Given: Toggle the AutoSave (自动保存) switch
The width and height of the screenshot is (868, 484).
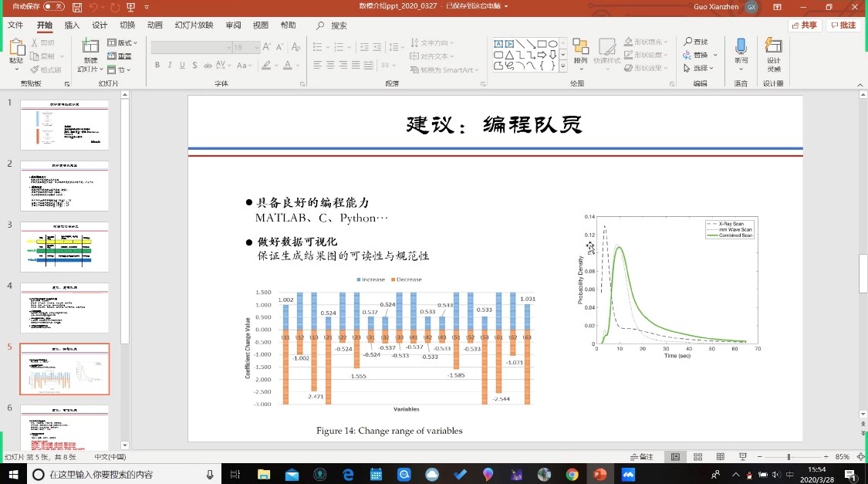Looking at the screenshot, I should coord(53,7).
